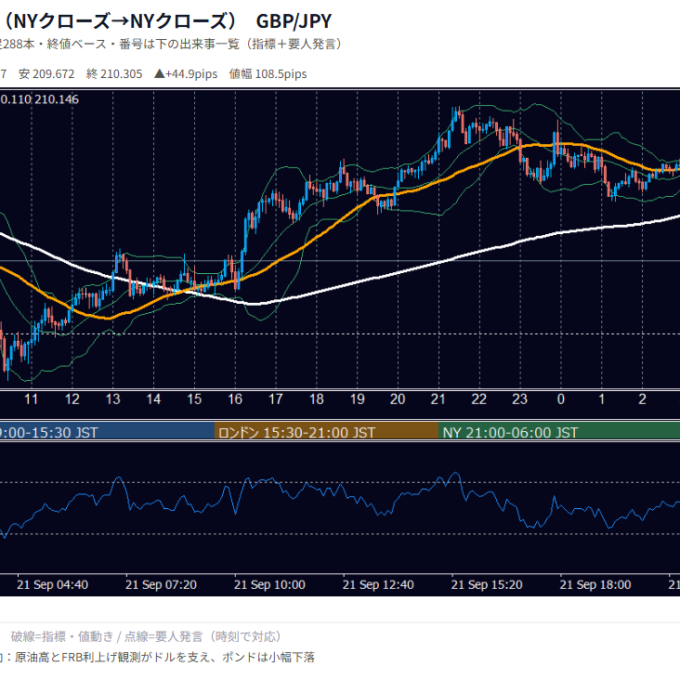Image resolution: width=680 pixels, height=680 pixels.
Task: Click hour label 19 on the axis
Action: click(357, 399)
